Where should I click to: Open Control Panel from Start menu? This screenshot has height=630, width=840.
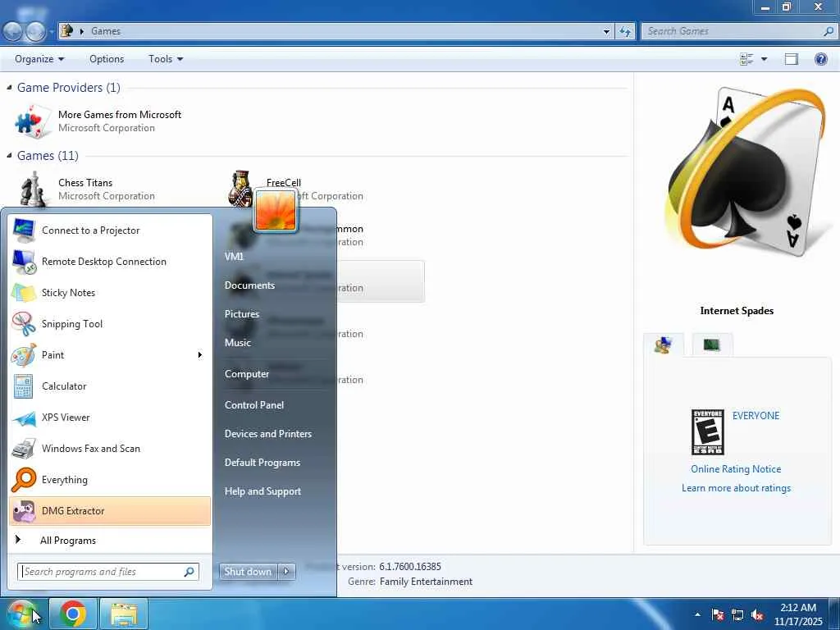pos(254,405)
